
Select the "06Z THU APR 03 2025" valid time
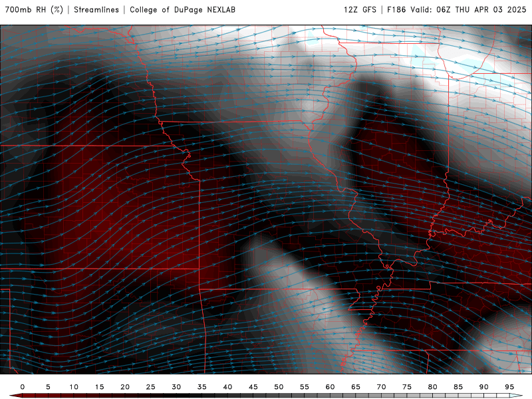[x=481, y=10]
